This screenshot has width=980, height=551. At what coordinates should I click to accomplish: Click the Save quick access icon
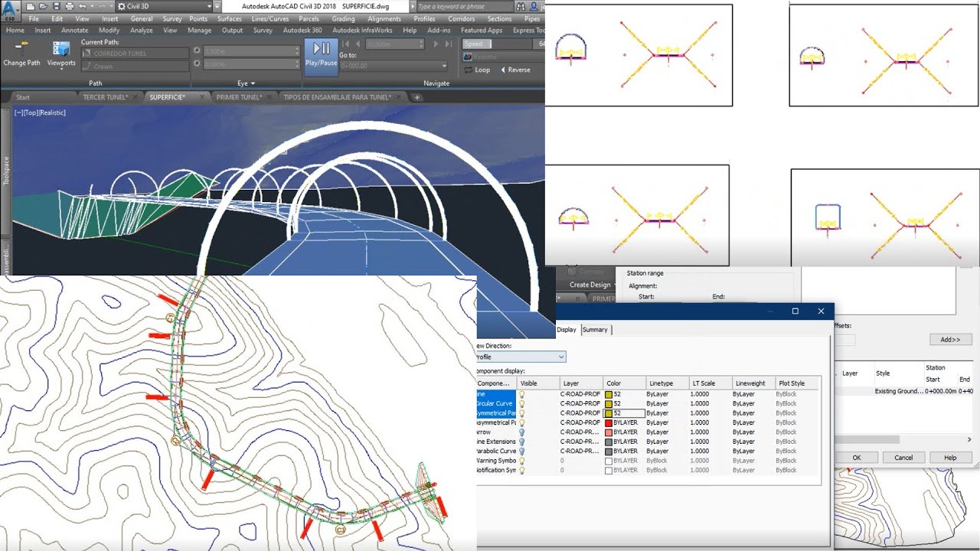pos(57,6)
